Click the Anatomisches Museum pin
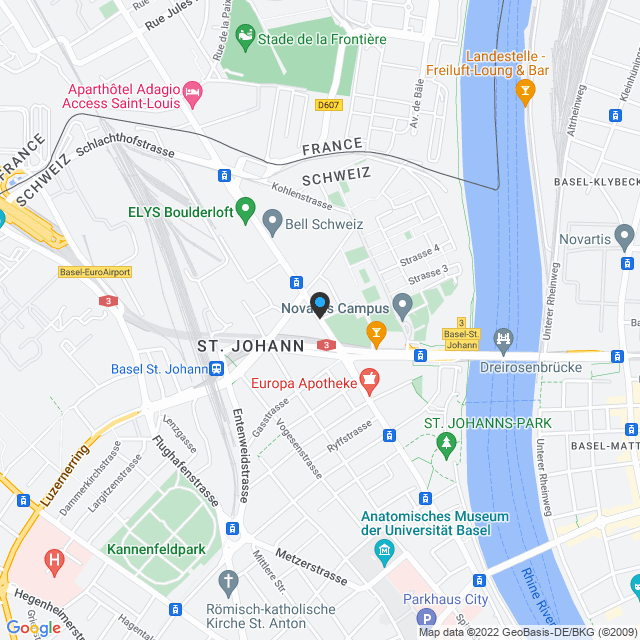640x640 pixels. coord(384,553)
